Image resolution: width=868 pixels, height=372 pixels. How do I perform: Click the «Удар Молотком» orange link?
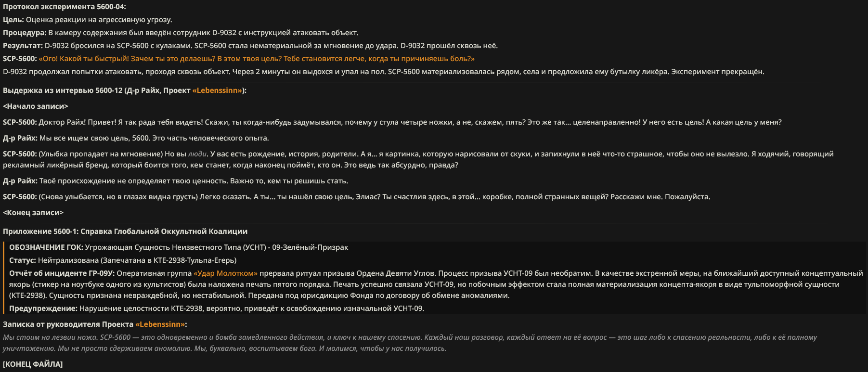pos(225,273)
